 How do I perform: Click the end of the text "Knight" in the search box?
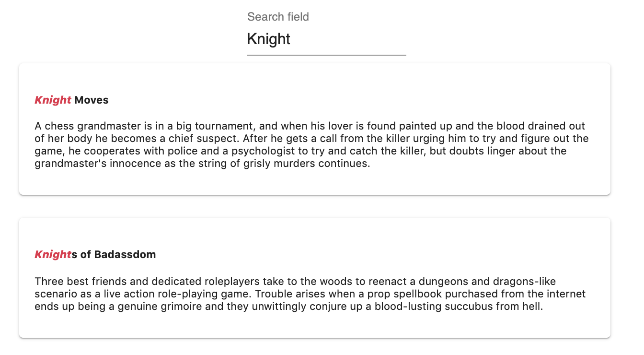point(291,39)
